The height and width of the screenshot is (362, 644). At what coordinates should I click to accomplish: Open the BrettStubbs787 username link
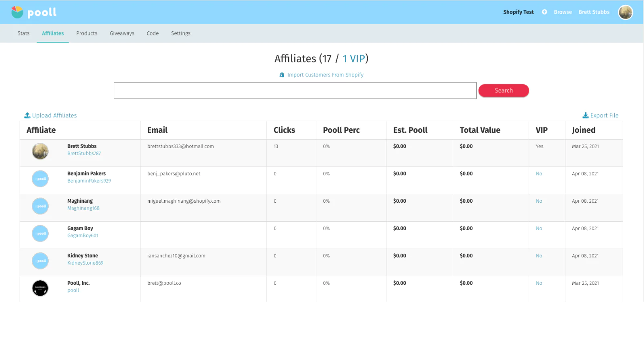click(x=84, y=154)
